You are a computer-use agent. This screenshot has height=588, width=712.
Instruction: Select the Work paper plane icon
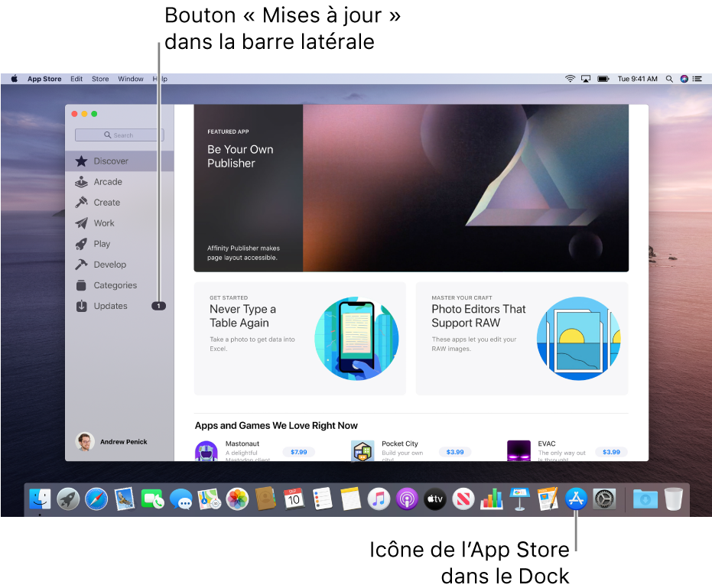81,223
